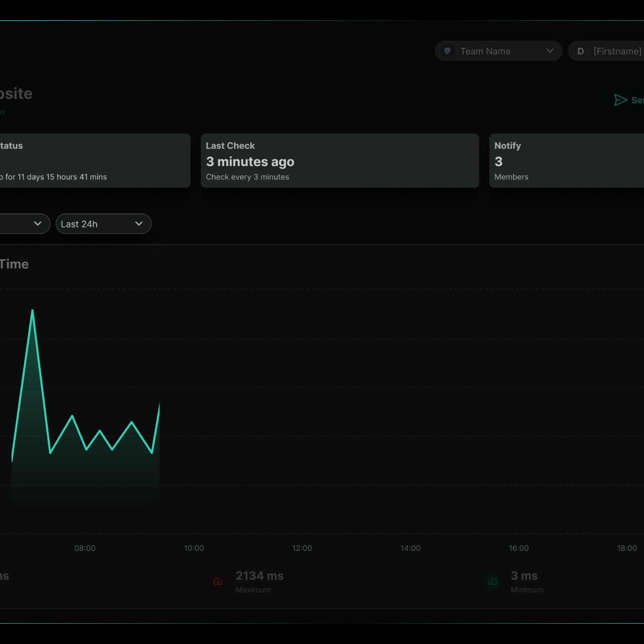Click the tallest peak on the response time chart

point(32,310)
